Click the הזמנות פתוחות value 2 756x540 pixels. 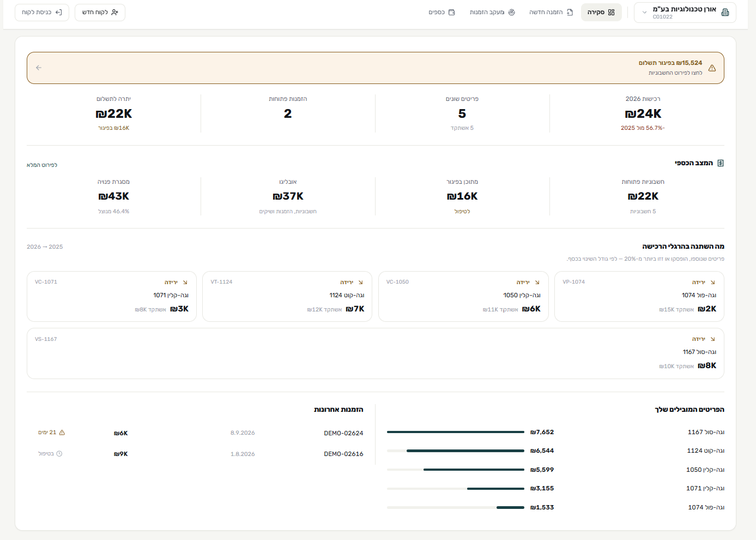(288, 113)
